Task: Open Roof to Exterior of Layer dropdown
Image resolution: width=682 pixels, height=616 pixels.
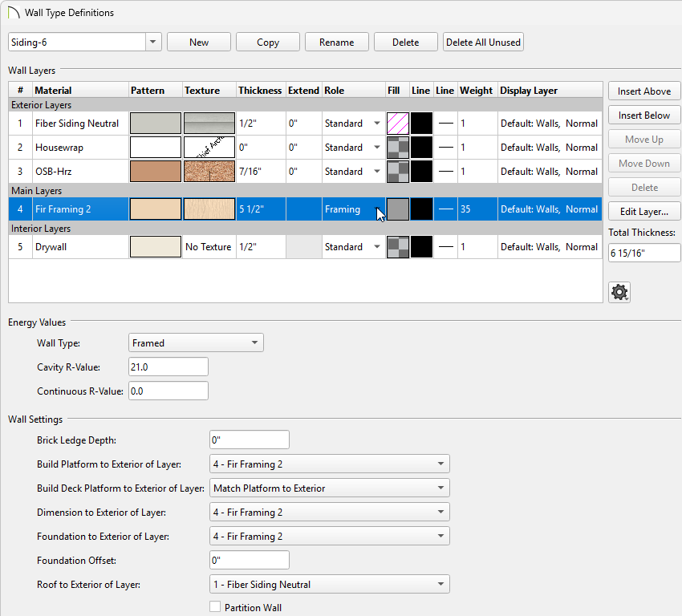Action: coord(329,584)
